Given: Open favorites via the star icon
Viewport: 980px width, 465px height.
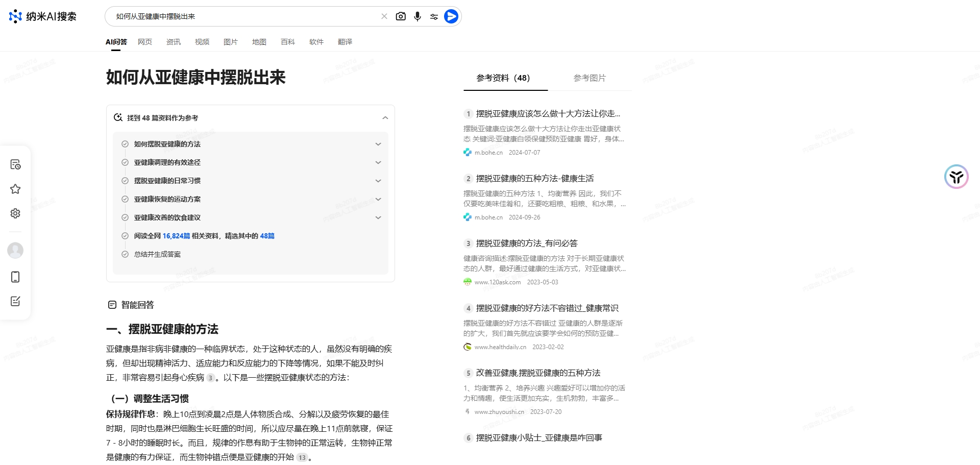Looking at the screenshot, I should coord(15,189).
